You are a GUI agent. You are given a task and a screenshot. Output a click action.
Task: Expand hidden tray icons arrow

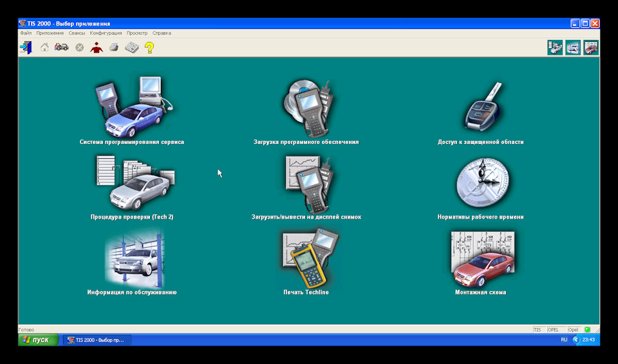(x=576, y=340)
